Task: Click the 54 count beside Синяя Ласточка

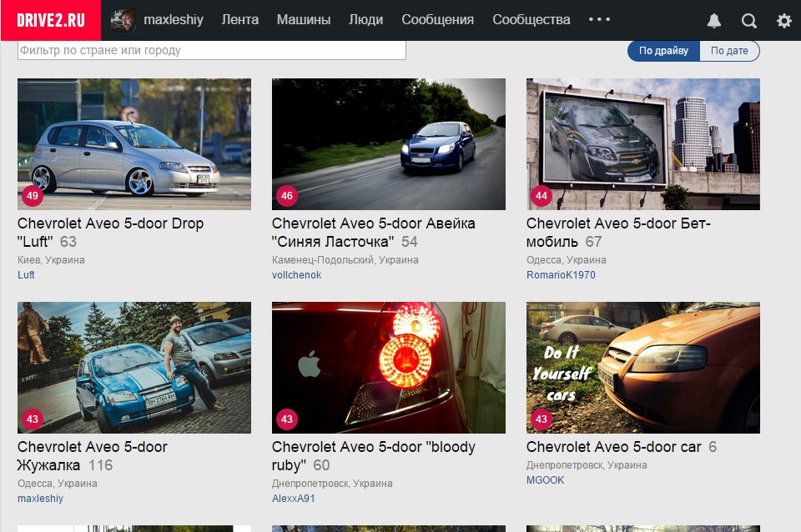Action: [x=409, y=242]
